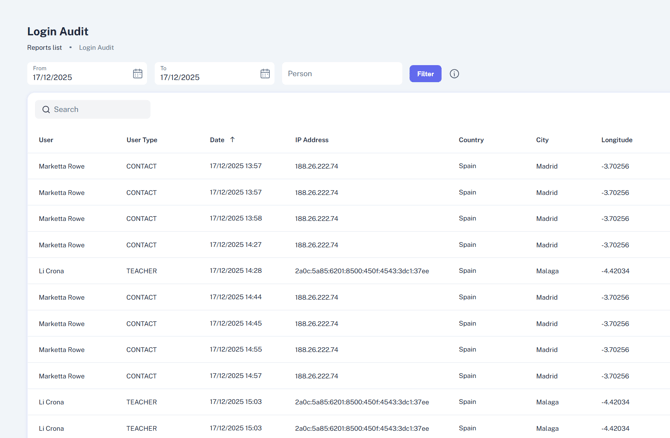Screen dimensions: 670x438
Task: Click the To date input field
Action: pyautogui.click(x=206, y=77)
